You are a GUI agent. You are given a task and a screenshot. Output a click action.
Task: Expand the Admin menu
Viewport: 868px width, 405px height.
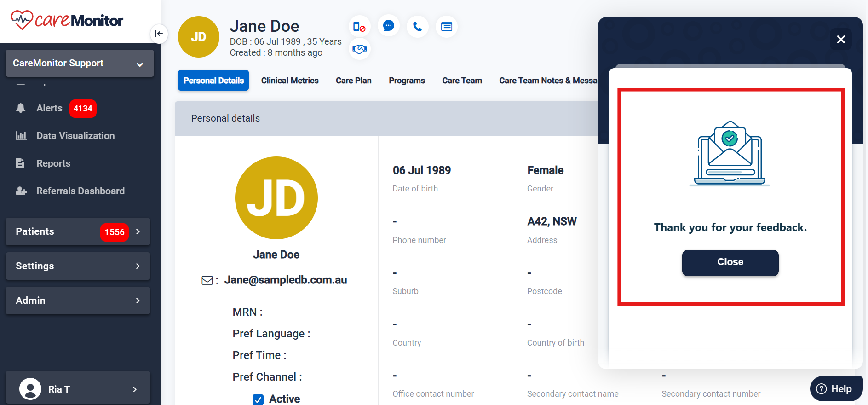(x=78, y=301)
